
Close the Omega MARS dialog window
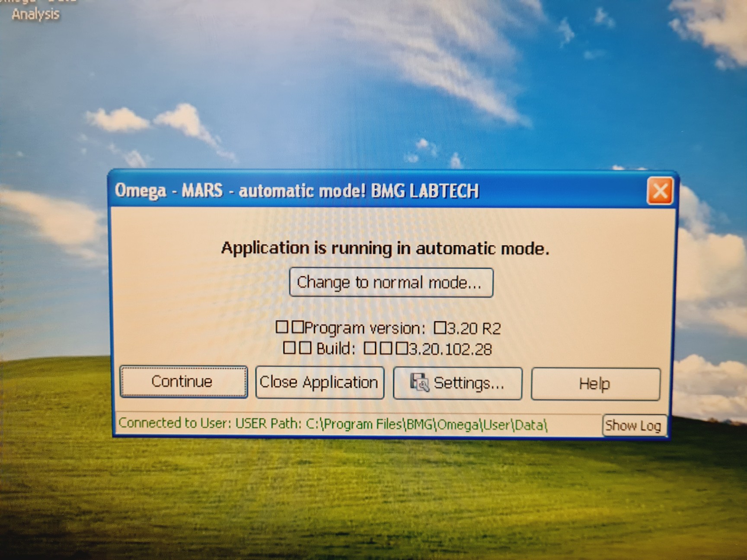[x=660, y=191]
